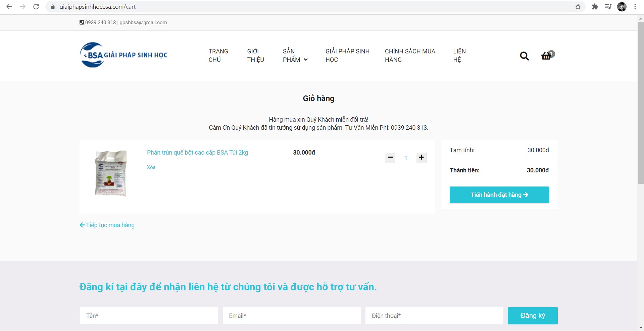Image resolution: width=644 pixels, height=331 pixels.
Task: Open the Chrome profile avatar
Action: click(x=622, y=7)
